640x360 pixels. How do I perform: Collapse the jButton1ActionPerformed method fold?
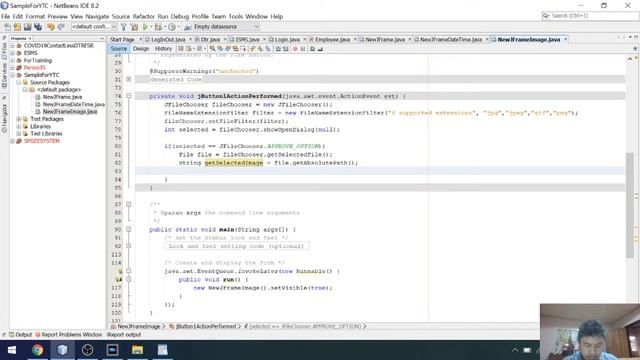coord(129,96)
